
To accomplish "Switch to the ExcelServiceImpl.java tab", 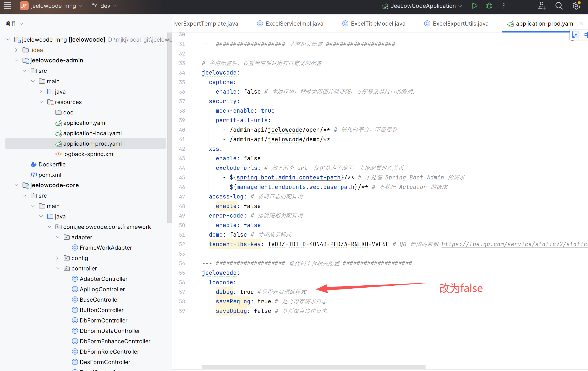I will pos(294,24).
